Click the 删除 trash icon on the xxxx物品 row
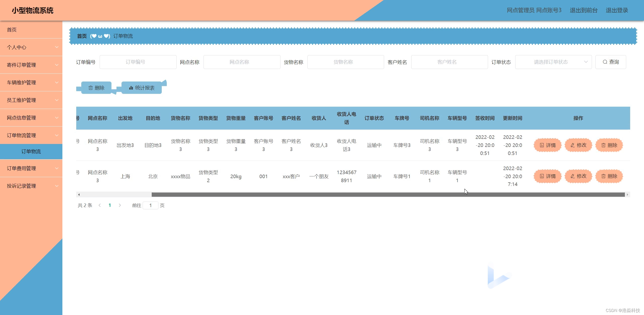The width and height of the screenshot is (644, 315). coord(603,176)
